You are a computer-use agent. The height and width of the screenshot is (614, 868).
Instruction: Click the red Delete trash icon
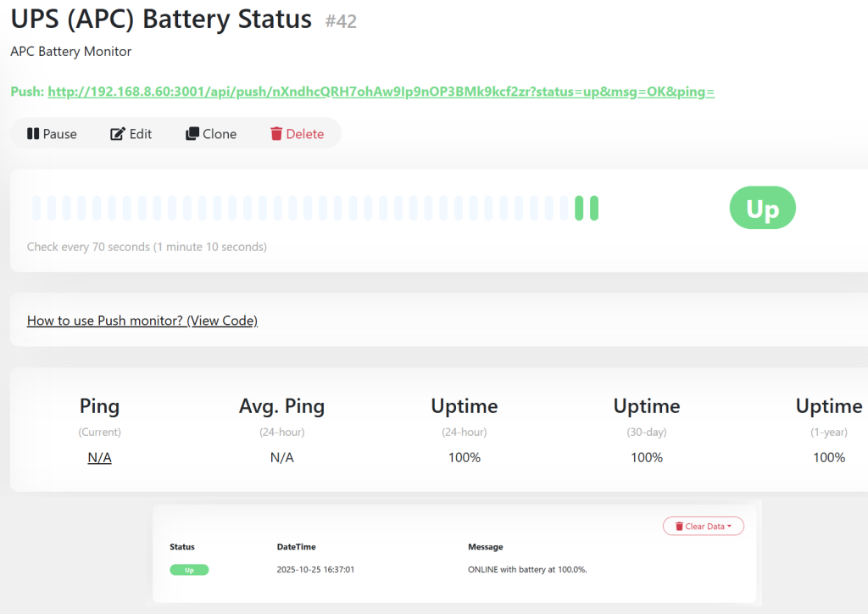coord(277,133)
